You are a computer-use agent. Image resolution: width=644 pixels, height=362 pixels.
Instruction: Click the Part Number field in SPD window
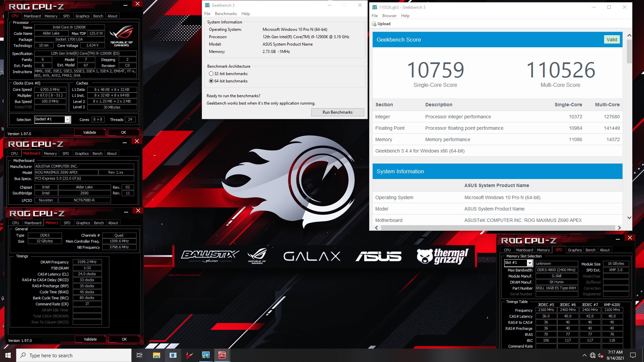(556, 288)
